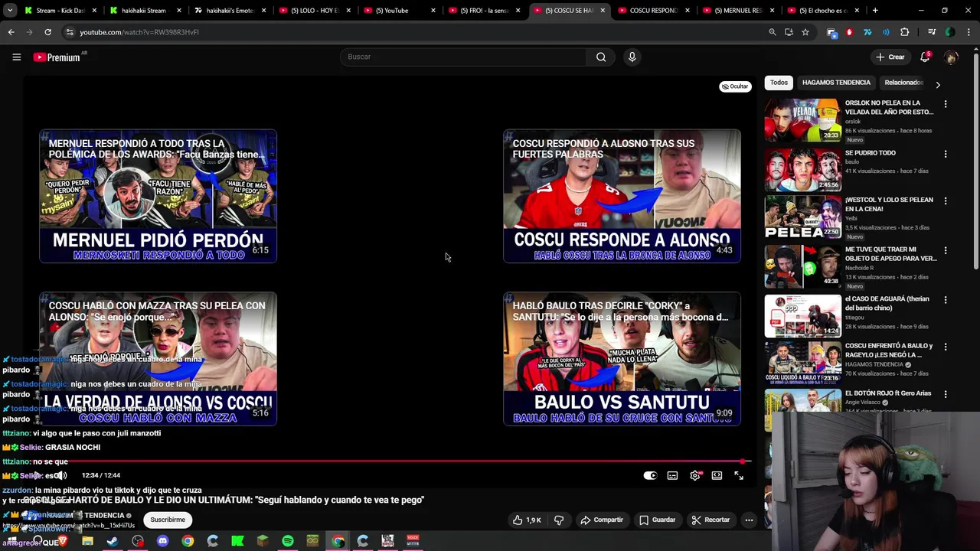Screen dimensions: 980x551
Task: Switch to MERNUEL RESPONDIÓ browser tab
Action: click(x=738, y=11)
